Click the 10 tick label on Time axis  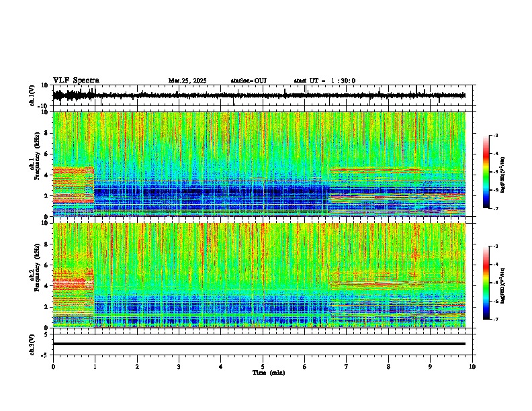tap(472, 367)
